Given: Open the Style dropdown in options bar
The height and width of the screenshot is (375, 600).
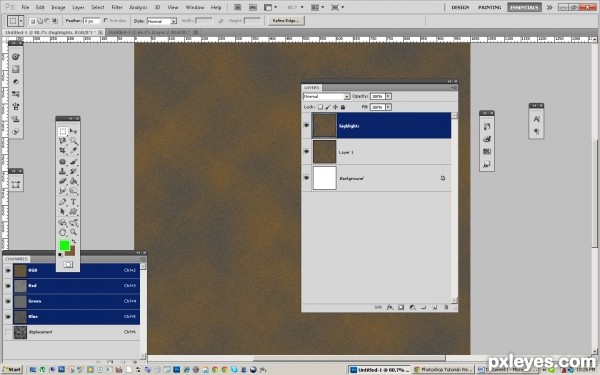Looking at the screenshot, I should tap(162, 21).
